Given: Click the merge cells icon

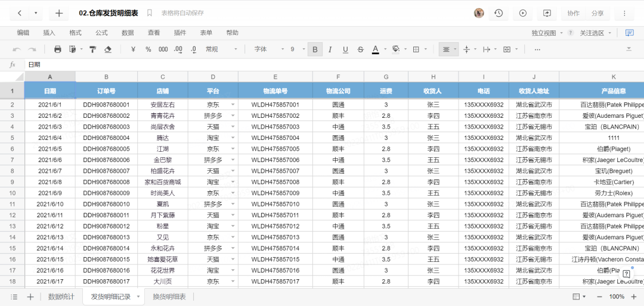Looking at the screenshot, I should tap(507, 49).
